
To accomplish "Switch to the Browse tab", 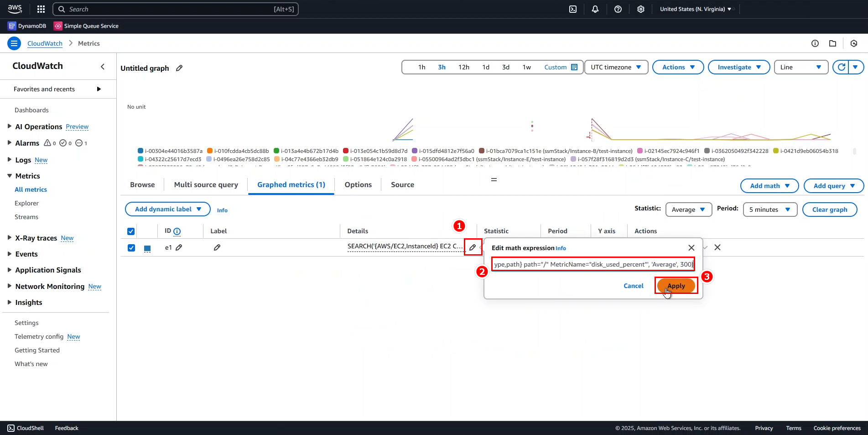I will tap(142, 185).
